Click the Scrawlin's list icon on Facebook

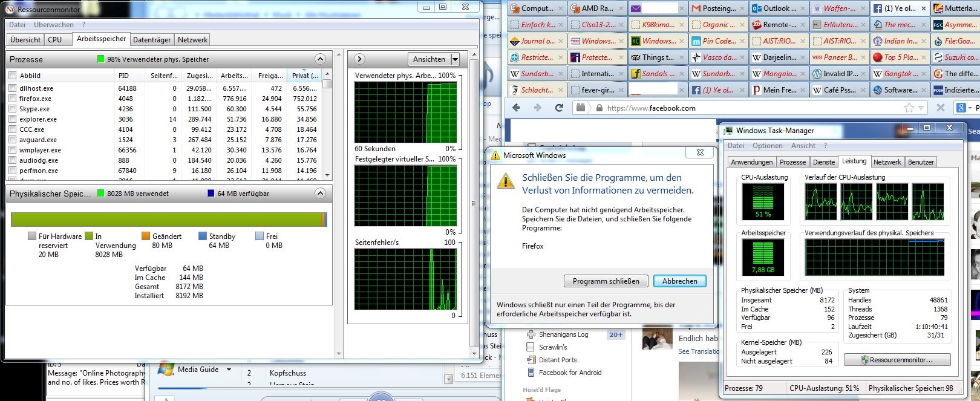pyautogui.click(x=531, y=347)
